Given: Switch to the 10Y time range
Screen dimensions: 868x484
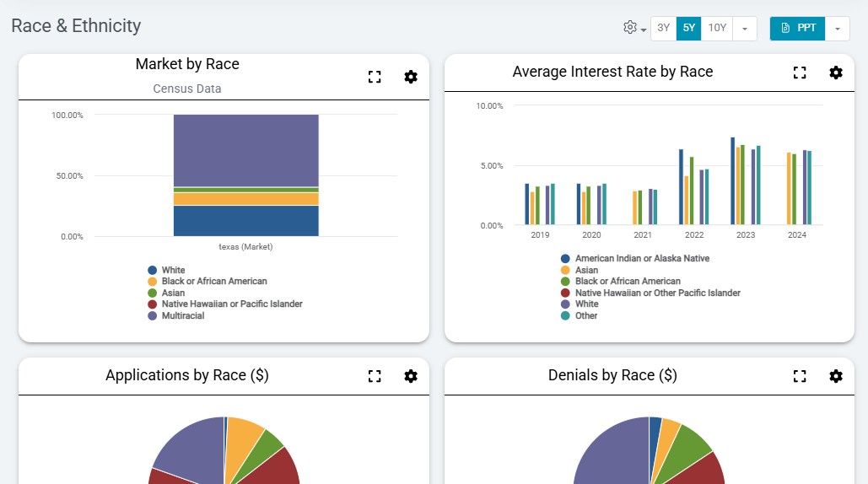Looking at the screenshot, I should tap(717, 28).
